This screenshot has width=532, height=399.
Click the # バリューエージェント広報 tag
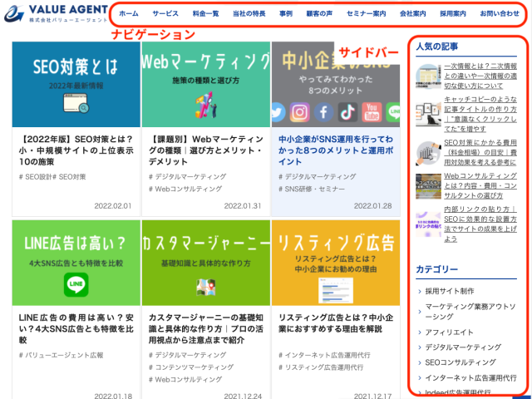(61, 355)
